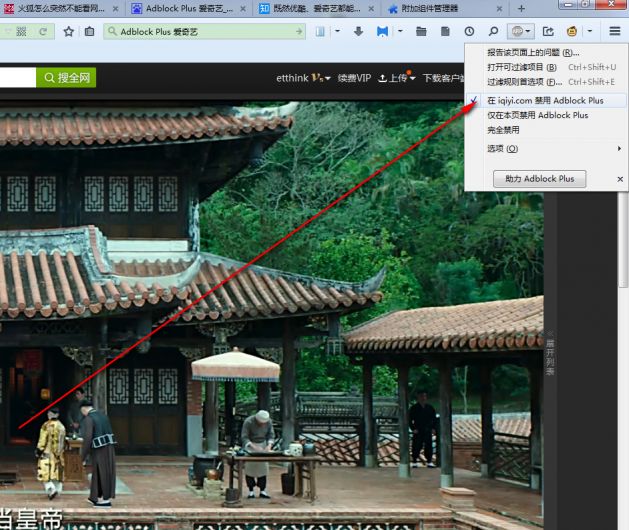The width and height of the screenshot is (629, 530).
Task: Click the etthink username link
Action: pos(292,78)
